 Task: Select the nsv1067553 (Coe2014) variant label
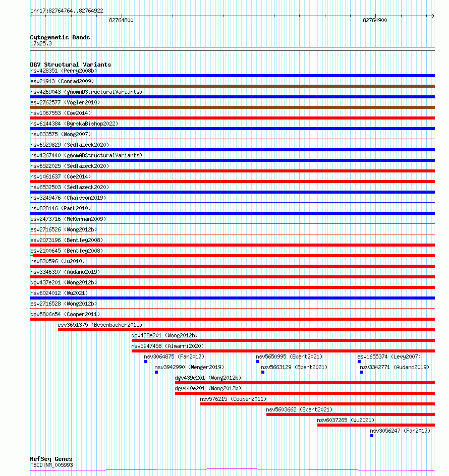[61, 113]
